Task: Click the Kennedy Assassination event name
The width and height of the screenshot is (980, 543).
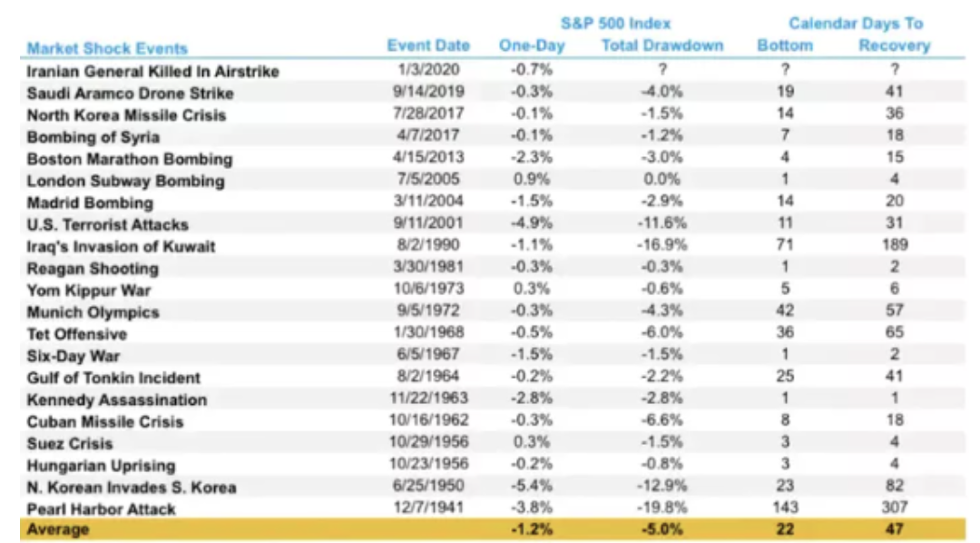Action: (116, 400)
